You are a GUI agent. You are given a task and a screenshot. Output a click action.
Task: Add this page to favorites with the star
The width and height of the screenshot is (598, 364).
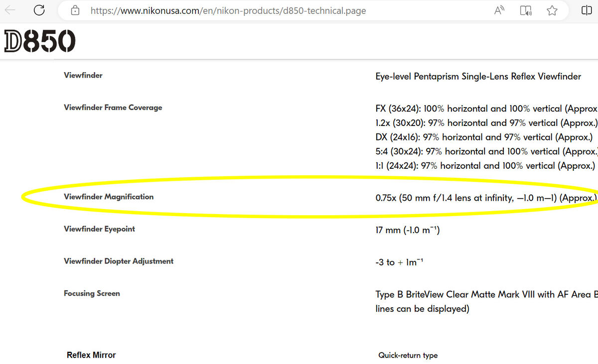(x=552, y=10)
